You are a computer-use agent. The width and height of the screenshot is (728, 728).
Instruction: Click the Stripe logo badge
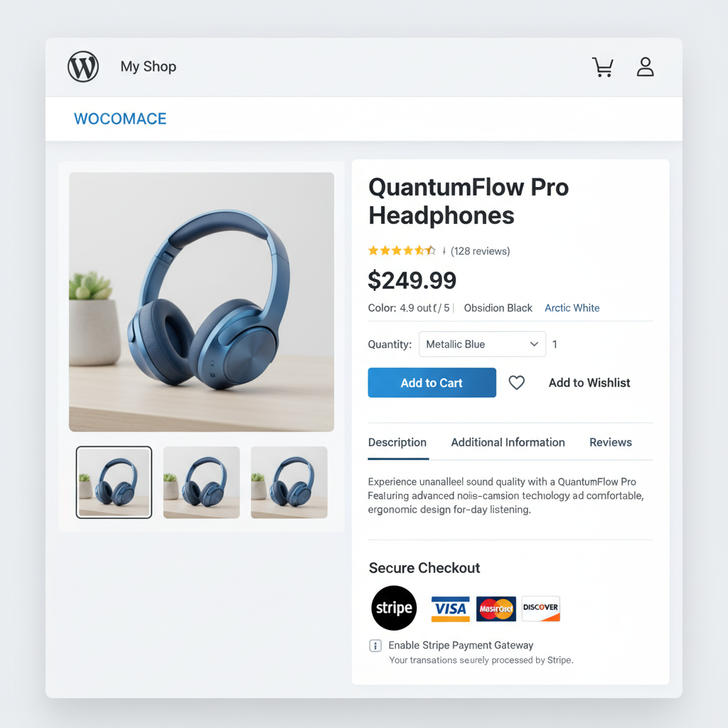[394, 608]
